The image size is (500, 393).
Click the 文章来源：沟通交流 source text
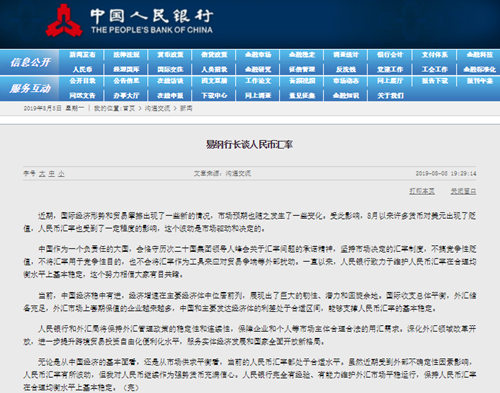223,173
